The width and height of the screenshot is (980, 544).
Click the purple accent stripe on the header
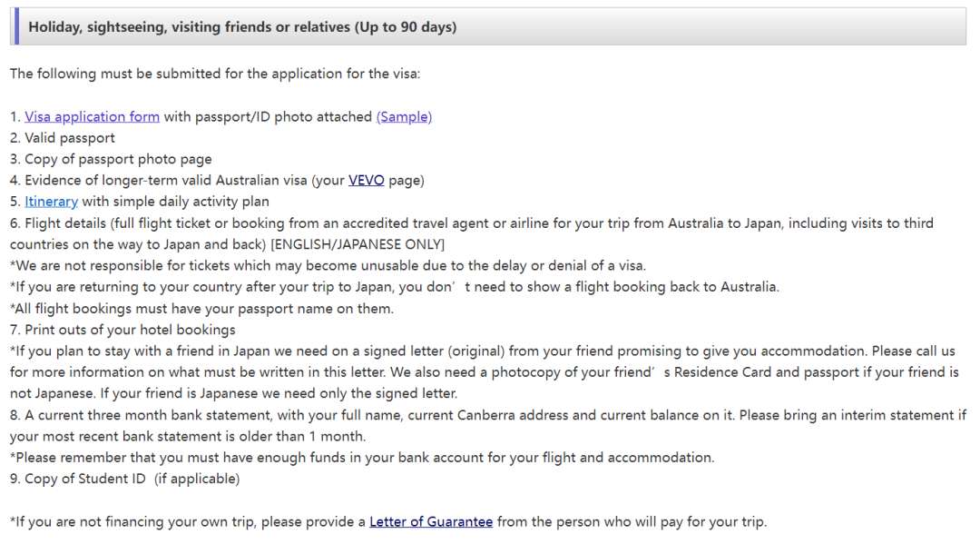click(16, 27)
